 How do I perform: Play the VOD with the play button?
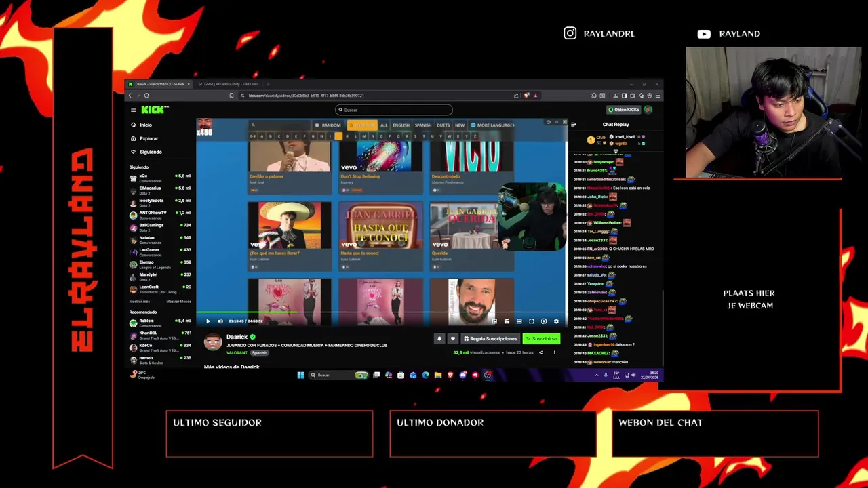pyautogui.click(x=208, y=321)
